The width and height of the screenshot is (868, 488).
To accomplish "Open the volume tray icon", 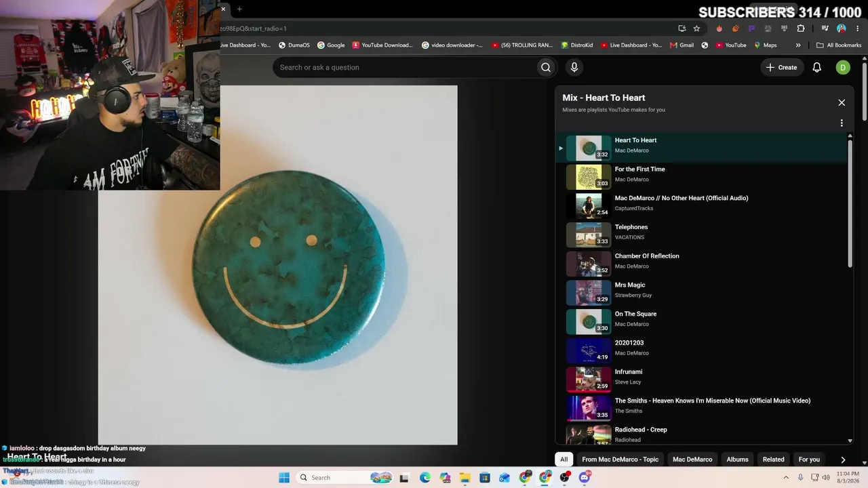I will point(826,478).
